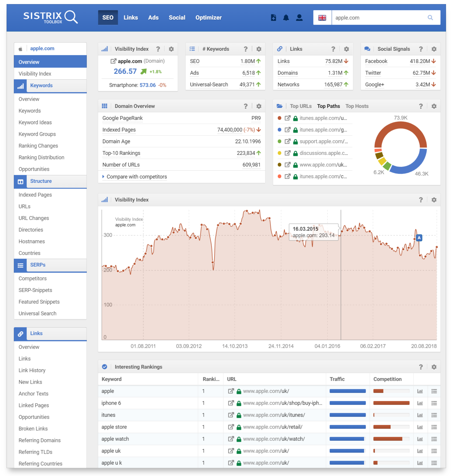Screen dimensions: 452x476
Task: Open Keyword Ideas in sidebar
Action: point(35,122)
